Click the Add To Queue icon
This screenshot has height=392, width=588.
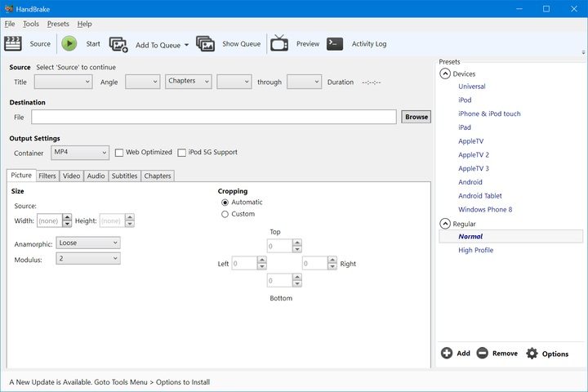tap(118, 44)
